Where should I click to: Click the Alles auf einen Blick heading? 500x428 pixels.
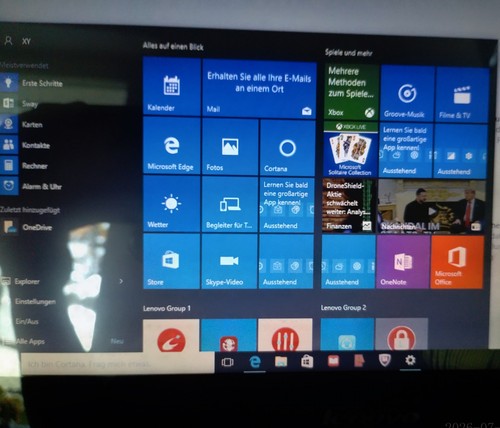tap(173, 46)
